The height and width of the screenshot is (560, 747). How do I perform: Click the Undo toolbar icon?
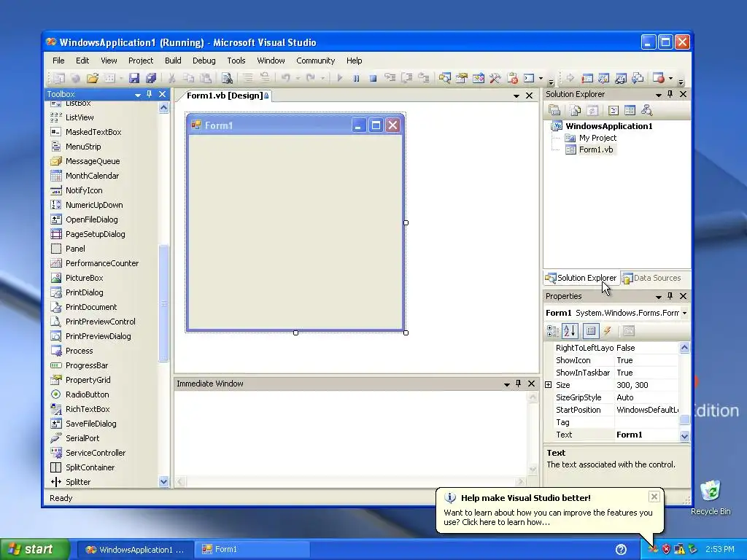pyautogui.click(x=286, y=78)
